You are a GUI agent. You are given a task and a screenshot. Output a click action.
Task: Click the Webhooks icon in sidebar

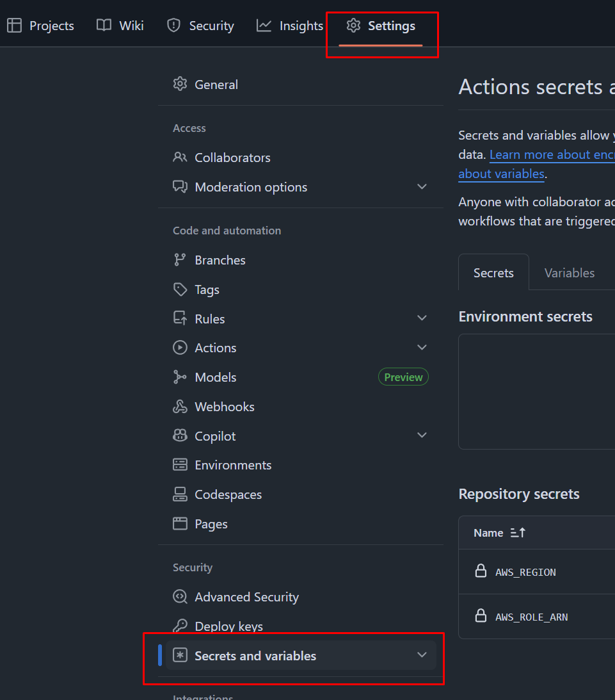point(180,407)
